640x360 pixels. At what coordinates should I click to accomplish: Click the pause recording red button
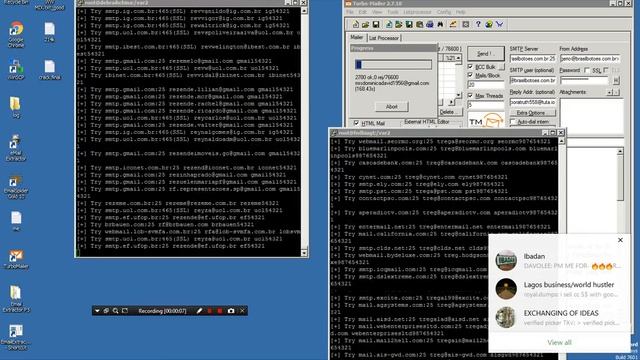[210, 311]
